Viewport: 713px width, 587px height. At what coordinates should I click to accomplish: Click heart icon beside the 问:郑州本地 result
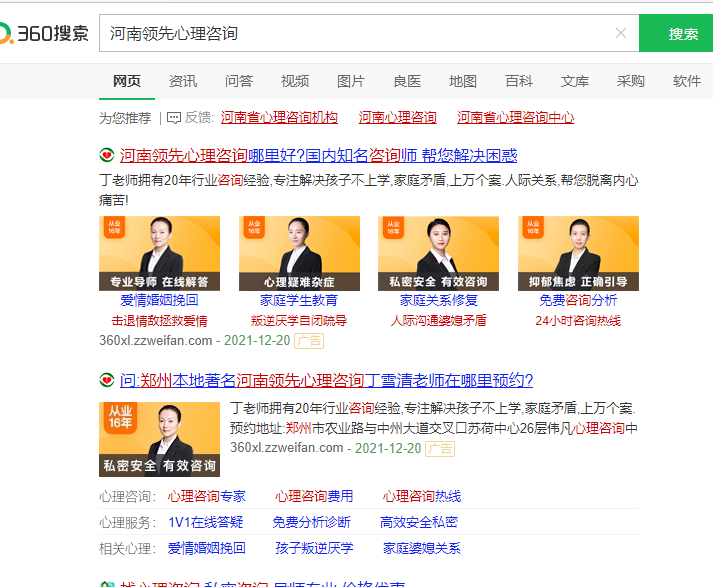click(x=107, y=380)
